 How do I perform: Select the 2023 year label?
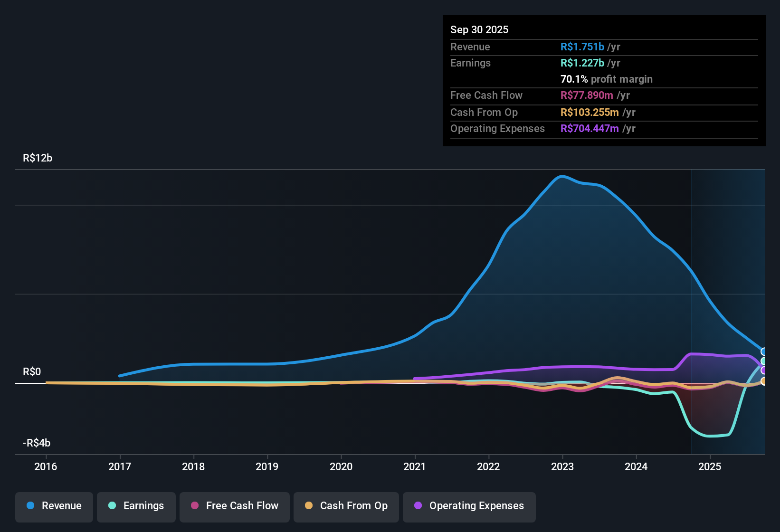pyautogui.click(x=562, y=467)
